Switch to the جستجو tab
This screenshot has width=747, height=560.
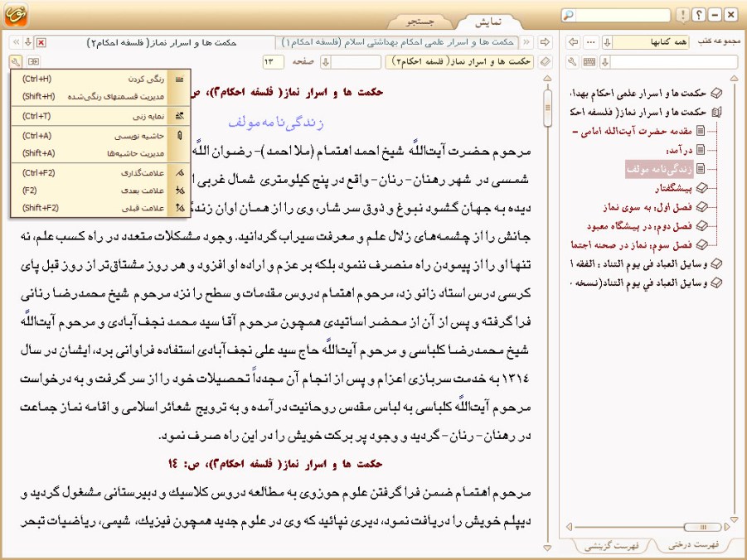point(420,22)
